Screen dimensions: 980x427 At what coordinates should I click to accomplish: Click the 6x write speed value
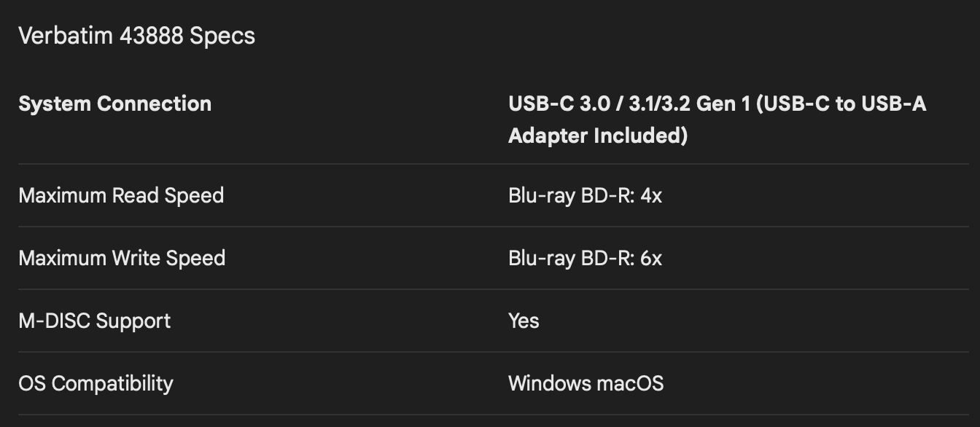coord(651,258)
